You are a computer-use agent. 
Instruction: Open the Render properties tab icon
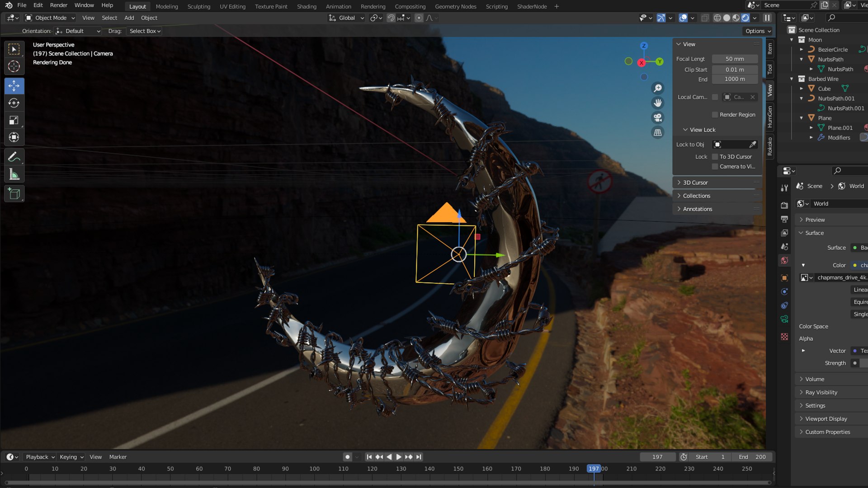[x=784, y=205]
